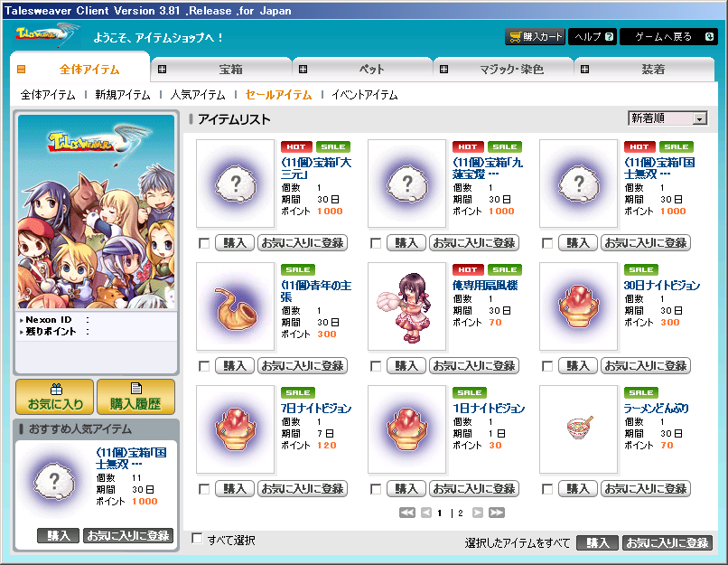
Task: Click the 30日ナイトビジョン item icon
Action: pos(578,306)
